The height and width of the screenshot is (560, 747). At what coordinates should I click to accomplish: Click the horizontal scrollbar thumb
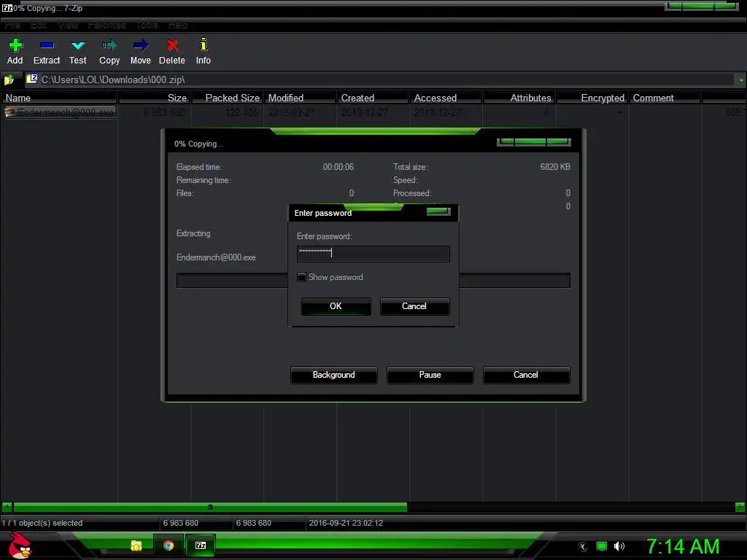210,507
